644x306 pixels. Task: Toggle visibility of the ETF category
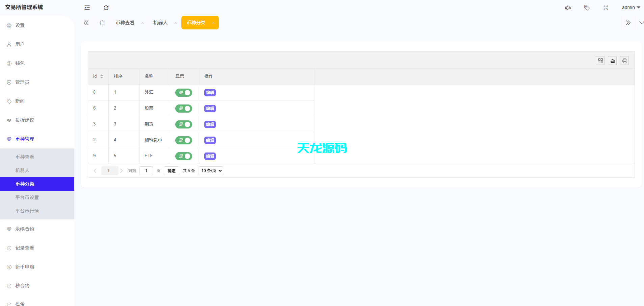[x=184, y=156]
